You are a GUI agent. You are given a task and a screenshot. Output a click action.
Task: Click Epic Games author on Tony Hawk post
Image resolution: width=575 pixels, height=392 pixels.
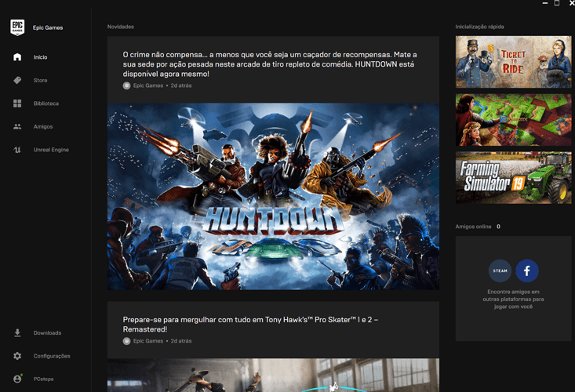148,341
